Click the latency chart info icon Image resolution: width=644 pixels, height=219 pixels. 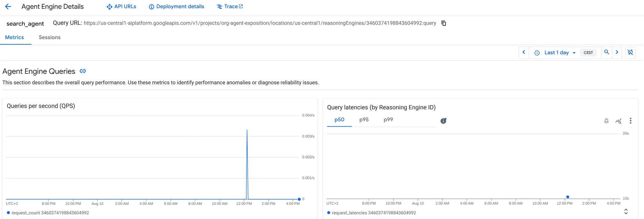(444, 121)
